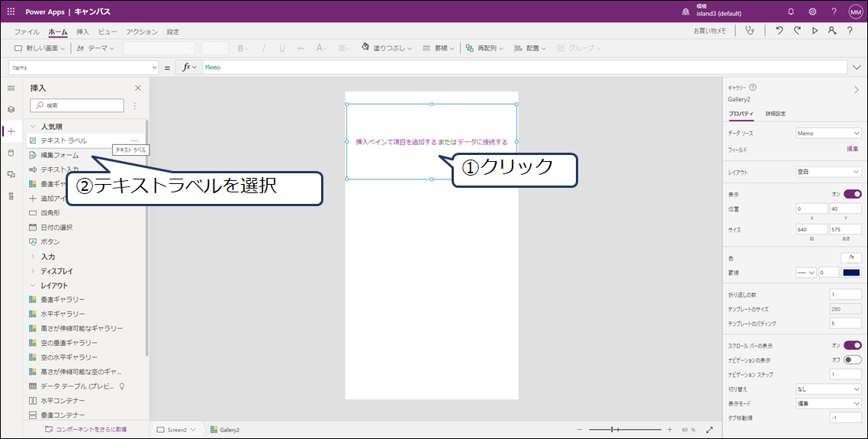Insert a ボタン control
This screenshot has height=439, width=868.
point(50,242)
